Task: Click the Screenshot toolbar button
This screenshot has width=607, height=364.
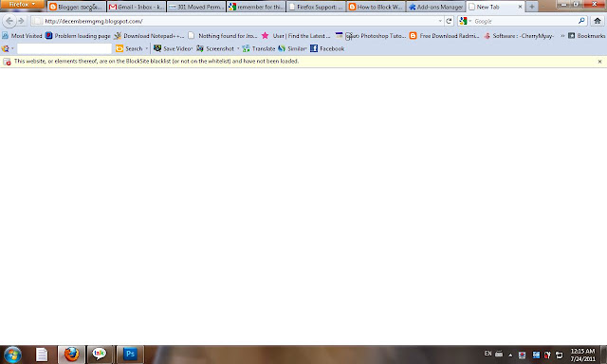Action: (x=215, y=48)
